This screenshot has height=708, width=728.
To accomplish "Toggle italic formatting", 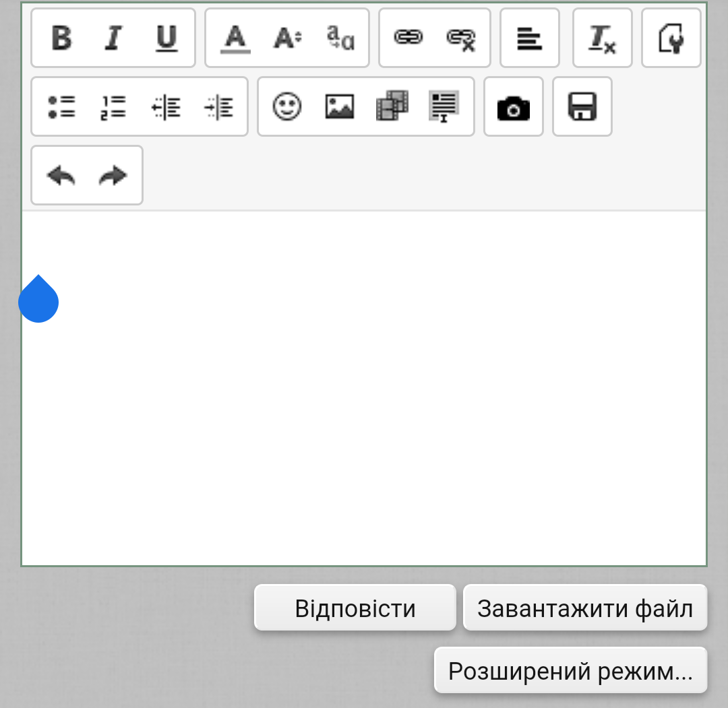I will 113,38.
